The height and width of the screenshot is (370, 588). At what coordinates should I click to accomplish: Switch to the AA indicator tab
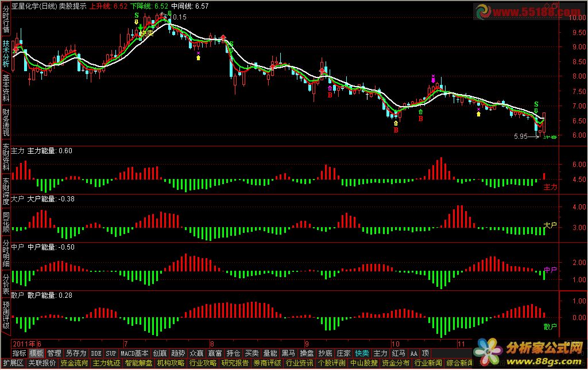click(x=413, y=353)
